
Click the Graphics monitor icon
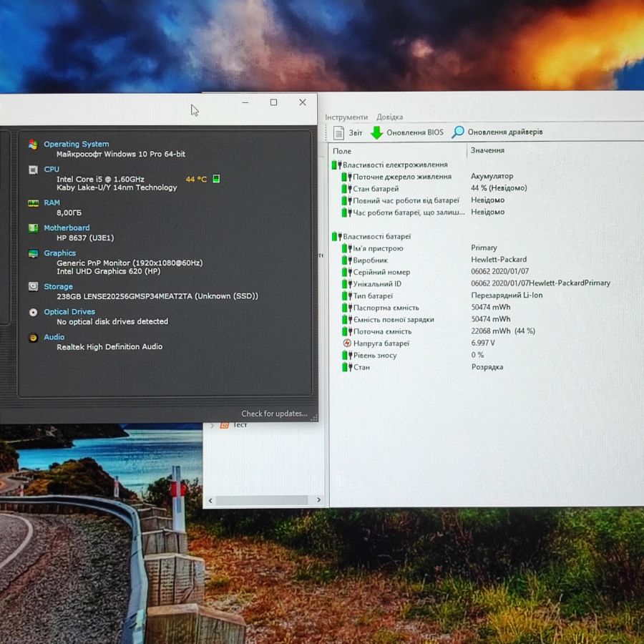(33, 253)
